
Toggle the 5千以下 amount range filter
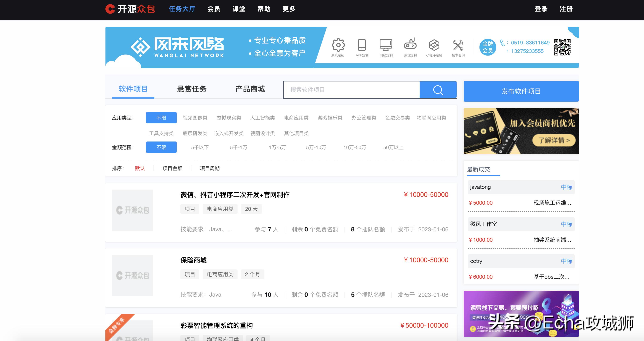coord(200,147)
